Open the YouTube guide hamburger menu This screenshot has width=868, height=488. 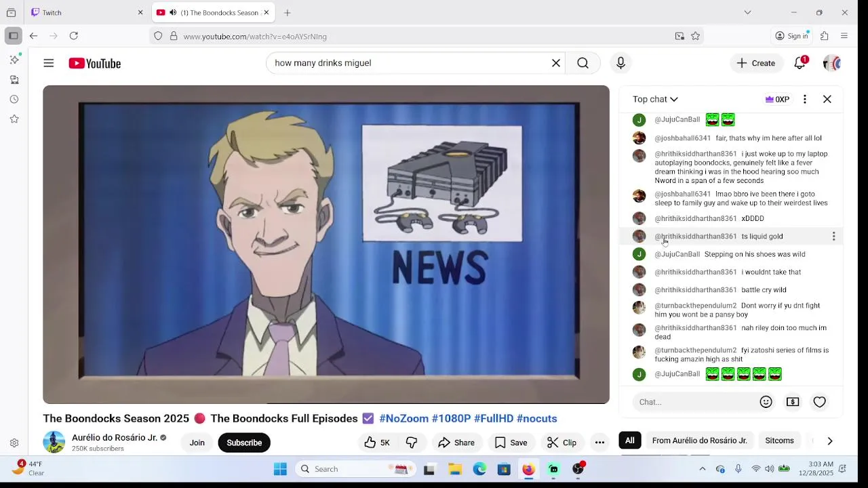tap(49, 63)
